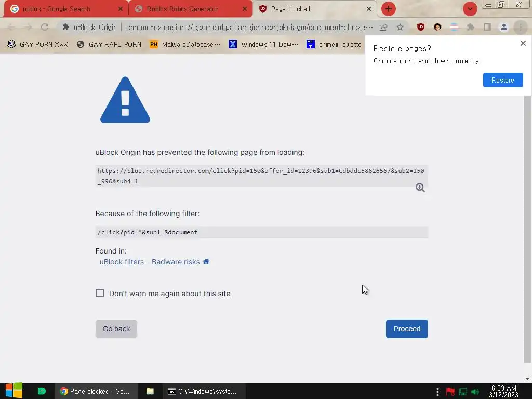Click the volume speaker tray icon
532x399 pixels.
pyautogui.click(x=475, y=392)
